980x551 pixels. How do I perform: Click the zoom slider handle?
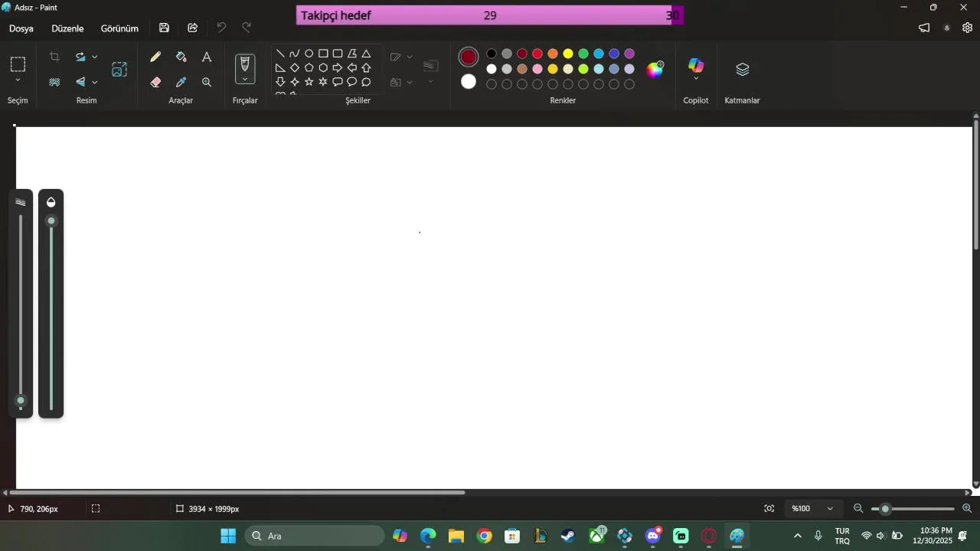885,509
